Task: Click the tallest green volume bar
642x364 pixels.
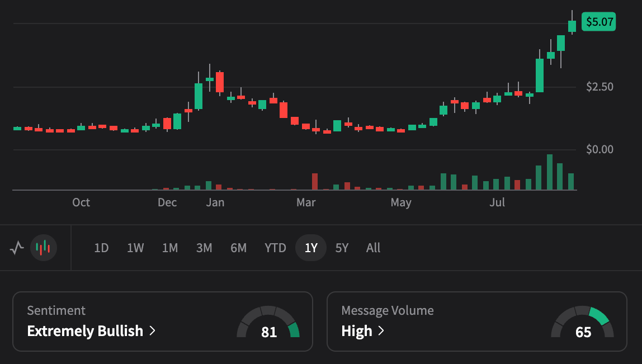Action: [x=550, y=172]
